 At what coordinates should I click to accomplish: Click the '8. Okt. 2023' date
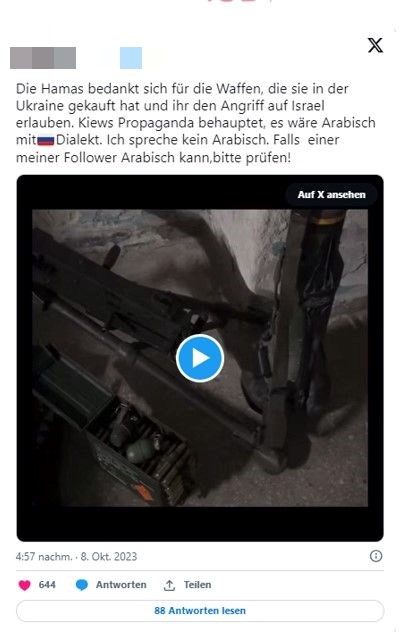tap(109, 557)
